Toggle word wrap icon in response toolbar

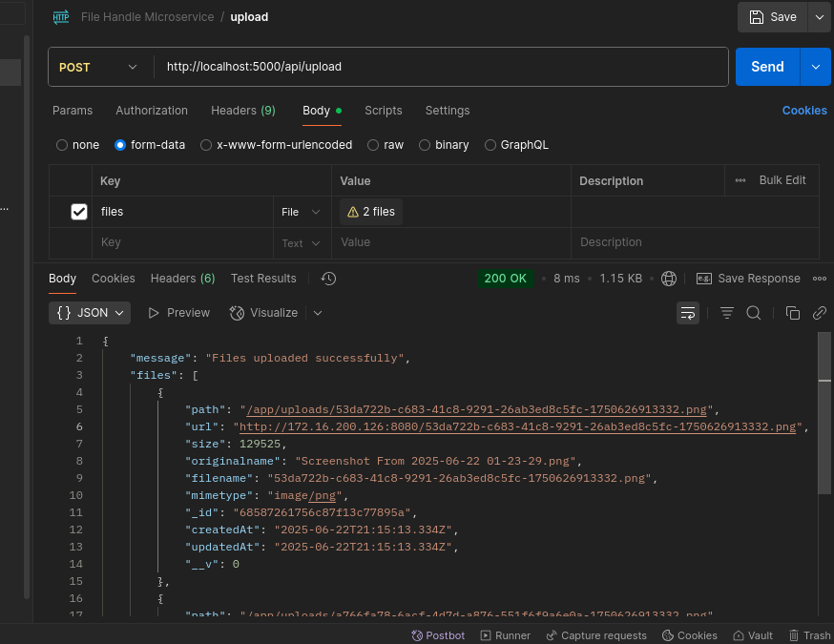point(687,313)
